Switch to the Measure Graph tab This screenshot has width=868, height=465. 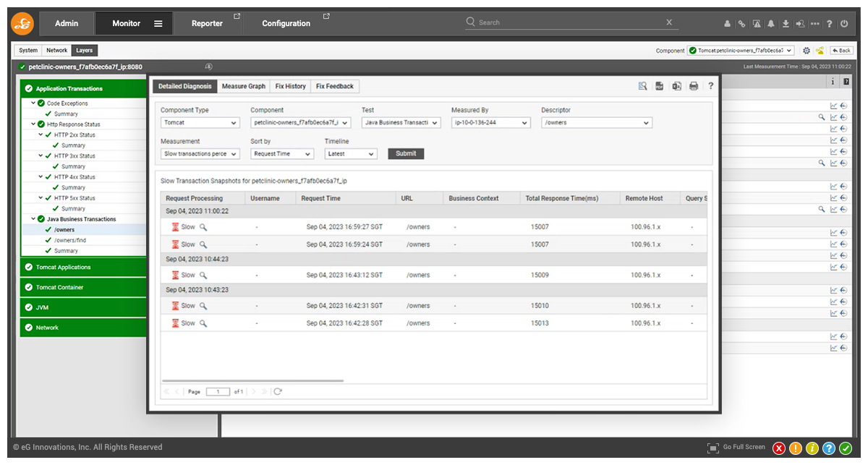(x=244, y=86)
